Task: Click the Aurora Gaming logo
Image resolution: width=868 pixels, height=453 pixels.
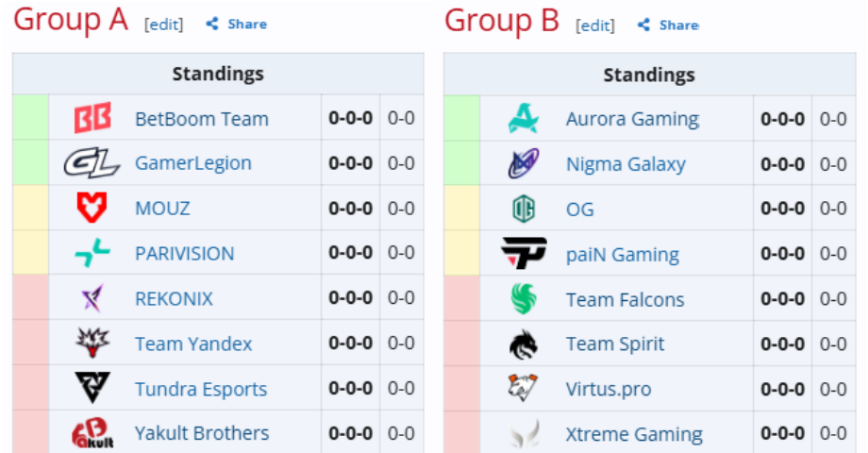Action: 523,119
